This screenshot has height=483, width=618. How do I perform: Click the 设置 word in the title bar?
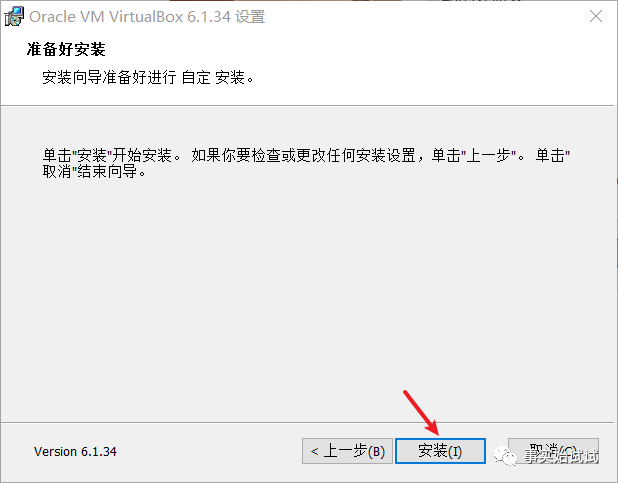point(250,17)
